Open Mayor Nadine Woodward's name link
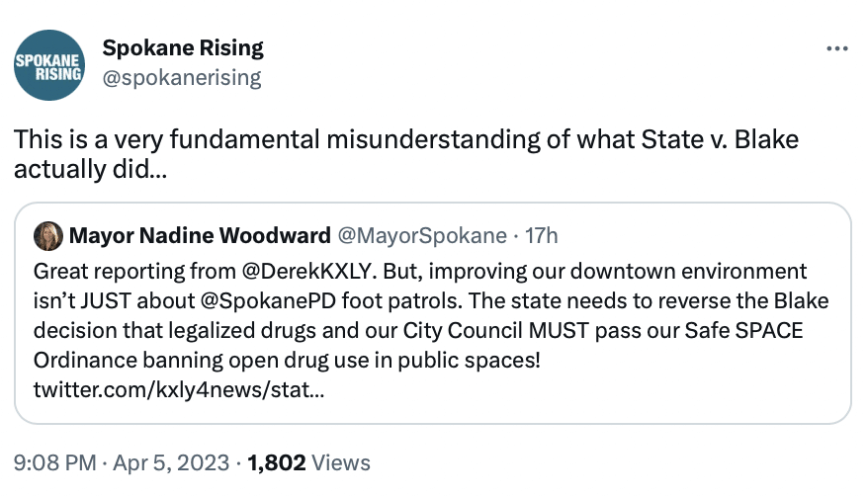The image size is (868, 498). coord(200,236)
